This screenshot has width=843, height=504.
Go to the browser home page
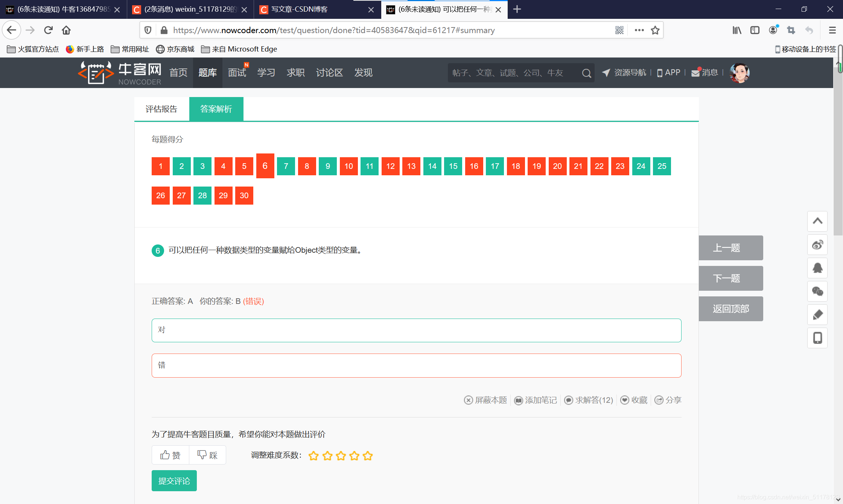click(66, 30)
